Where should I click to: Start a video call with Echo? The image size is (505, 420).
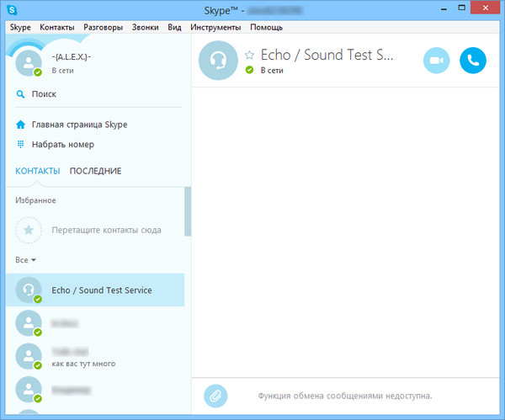click(436, 61)
